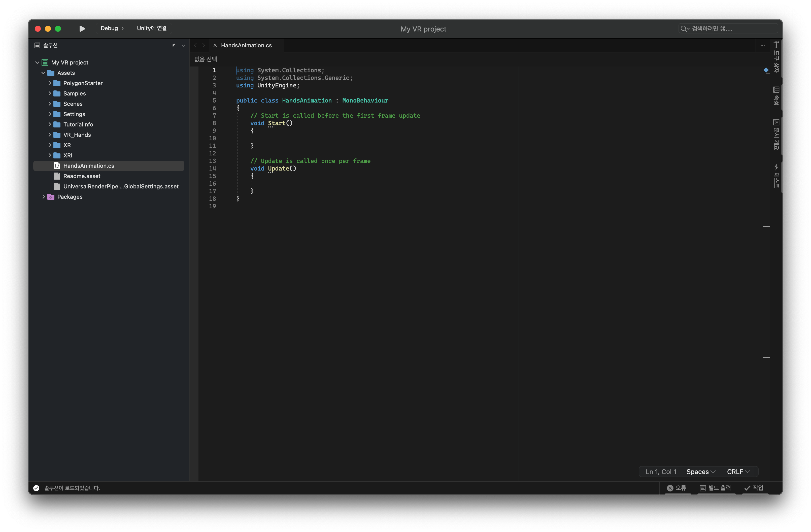Viewport: 811px width, 532px height.
Task: Click the Unity에 연결 target button
Action: coord(152,28)
